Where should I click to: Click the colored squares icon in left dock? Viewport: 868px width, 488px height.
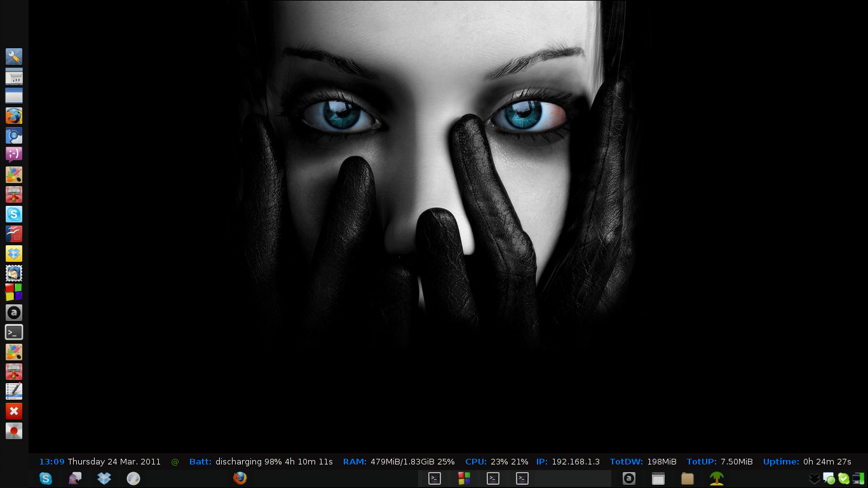click(x=14, y=293)
